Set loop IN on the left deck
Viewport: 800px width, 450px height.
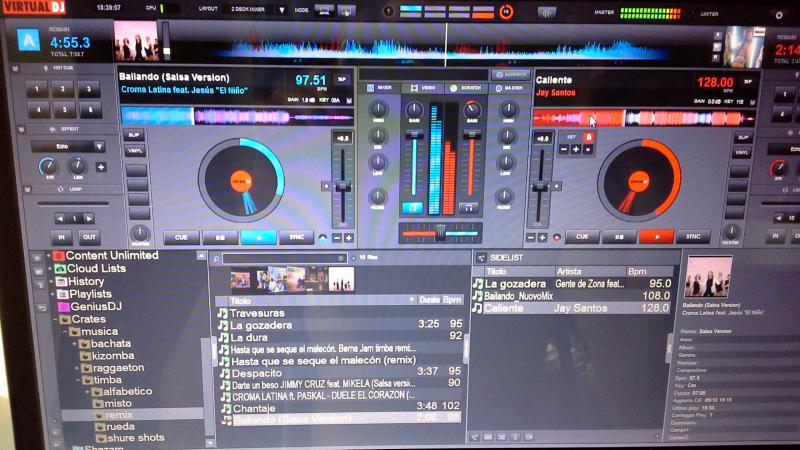(61, 237)
